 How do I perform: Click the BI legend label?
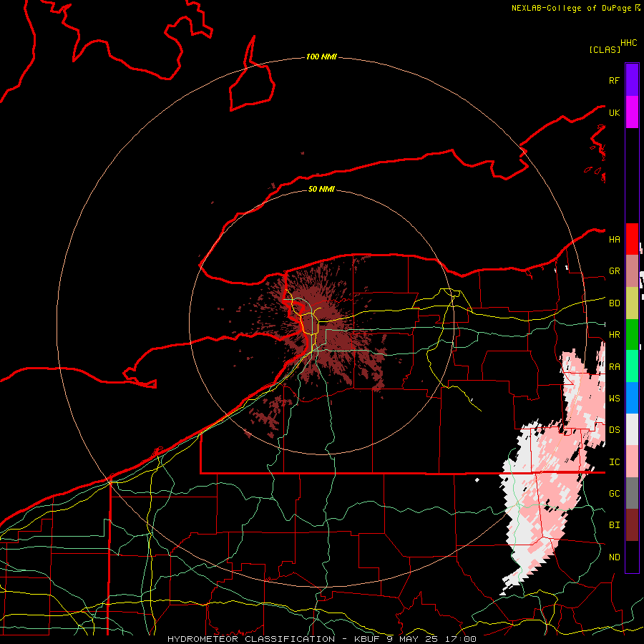point(615,525)
